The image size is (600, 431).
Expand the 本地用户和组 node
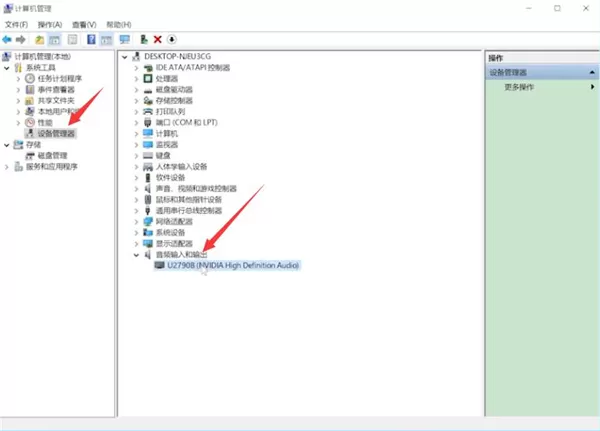tap(18, 112)
